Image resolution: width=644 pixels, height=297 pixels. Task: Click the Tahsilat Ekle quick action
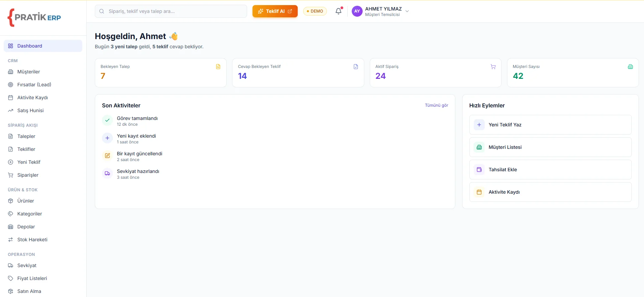coord(550,170)
